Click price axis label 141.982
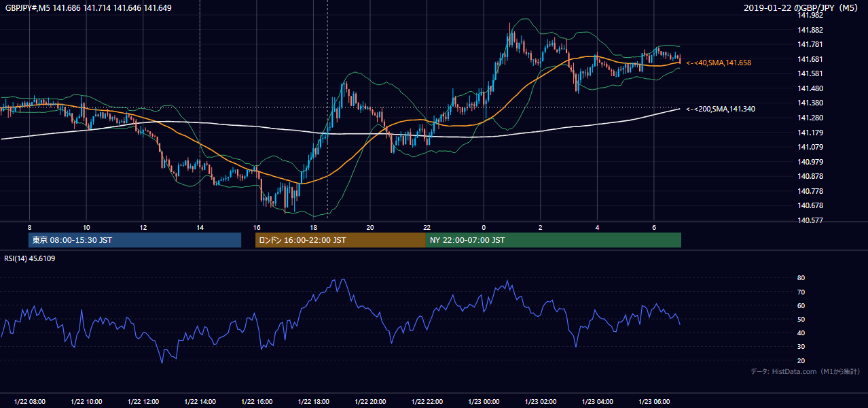Screen dimensions: 868x408 (x=809, y=15)
